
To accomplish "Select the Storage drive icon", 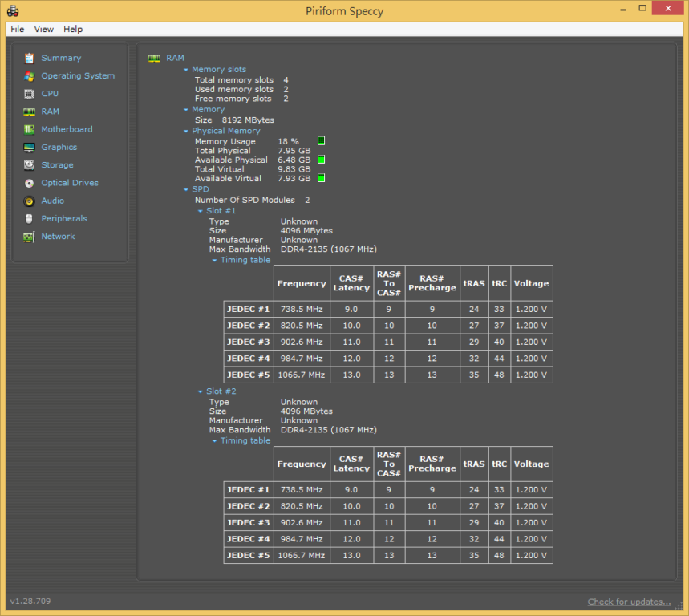I will [29, 165].
